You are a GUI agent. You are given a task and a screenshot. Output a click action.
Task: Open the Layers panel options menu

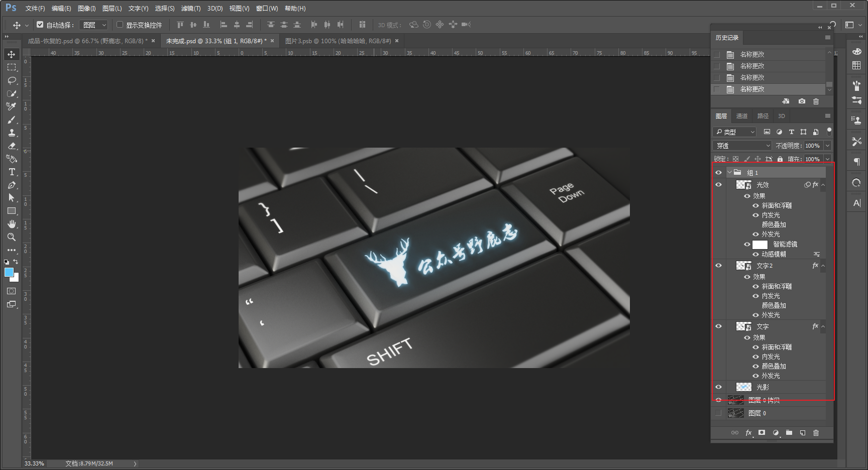pos(828,116)
